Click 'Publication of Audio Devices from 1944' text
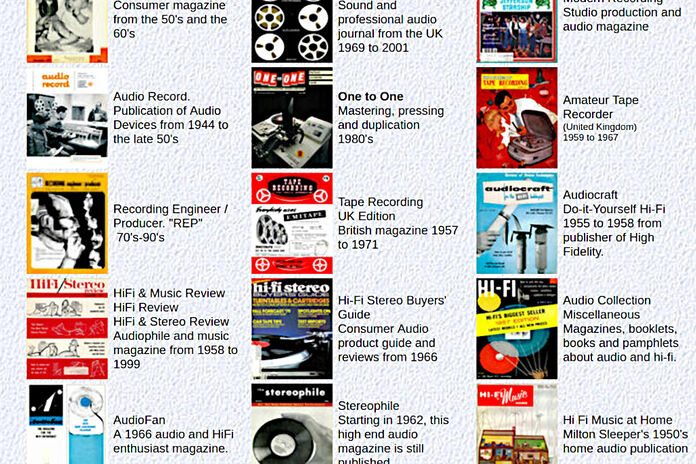Viewport: 696px width, 464px height. [x=171, y=125]
